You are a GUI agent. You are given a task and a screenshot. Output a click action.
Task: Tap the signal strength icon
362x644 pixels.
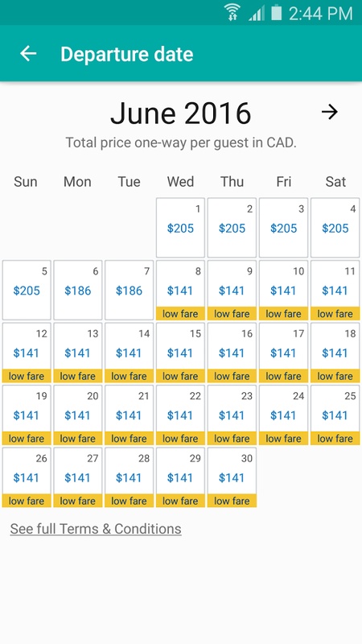[257, 14]
